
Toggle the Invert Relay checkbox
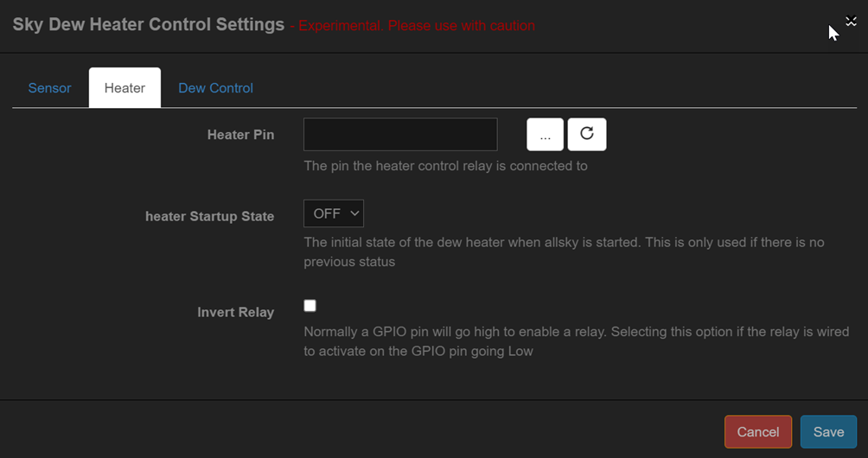click(310, 306)
